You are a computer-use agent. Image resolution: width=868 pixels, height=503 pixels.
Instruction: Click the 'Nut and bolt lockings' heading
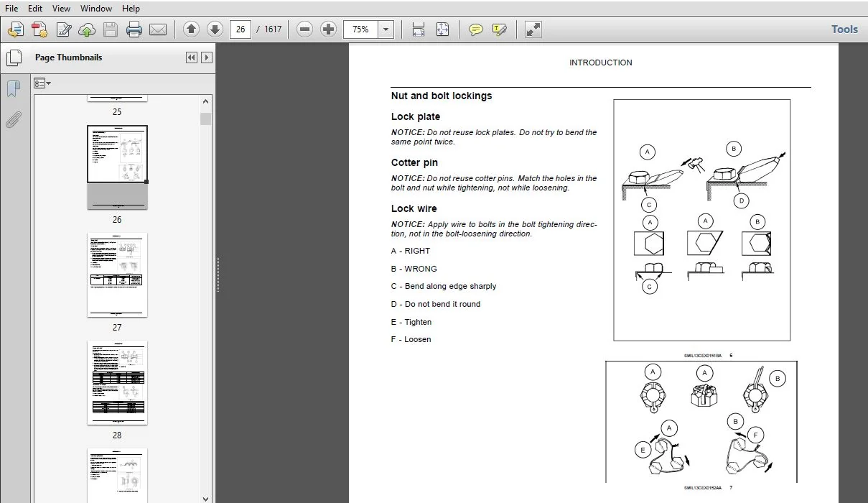tap(442, 96)
